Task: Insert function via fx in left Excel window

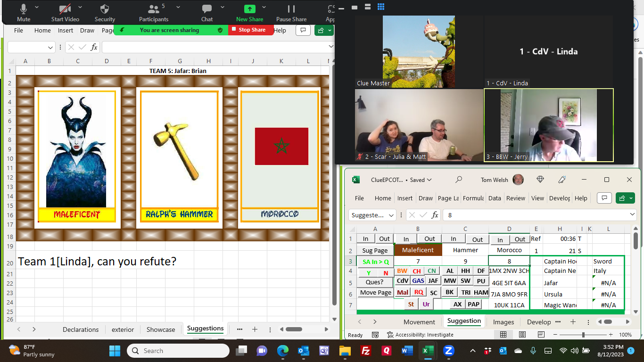Action: click(94, 47)
